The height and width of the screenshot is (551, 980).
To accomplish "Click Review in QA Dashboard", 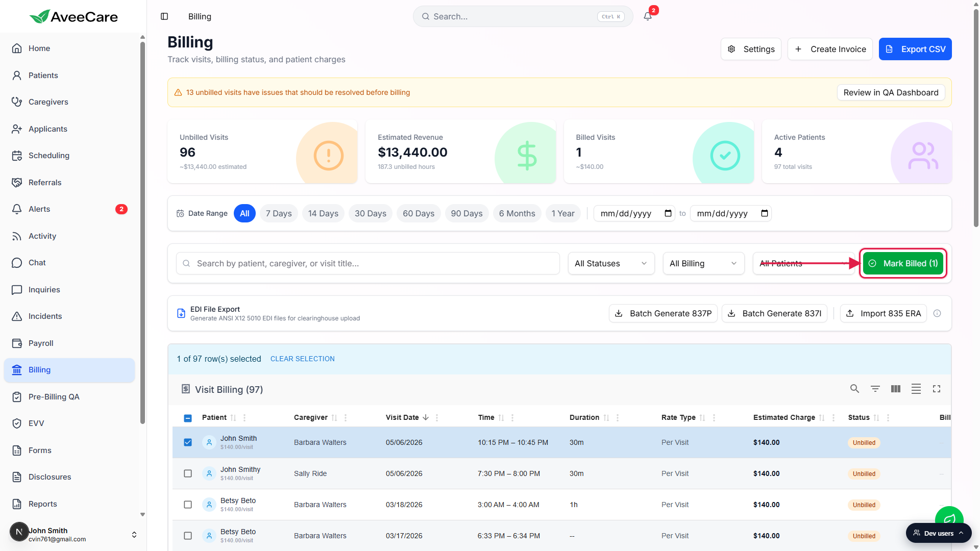I will (x=891, y=92).
